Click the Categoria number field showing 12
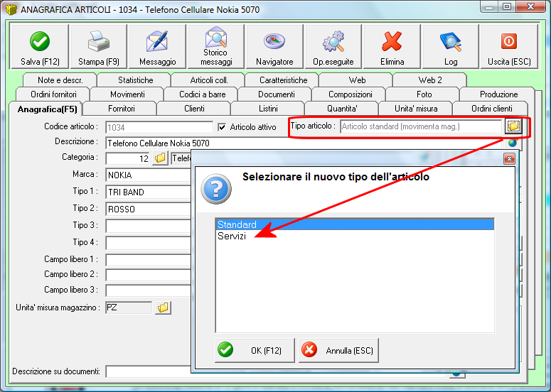 coord(128,158)
